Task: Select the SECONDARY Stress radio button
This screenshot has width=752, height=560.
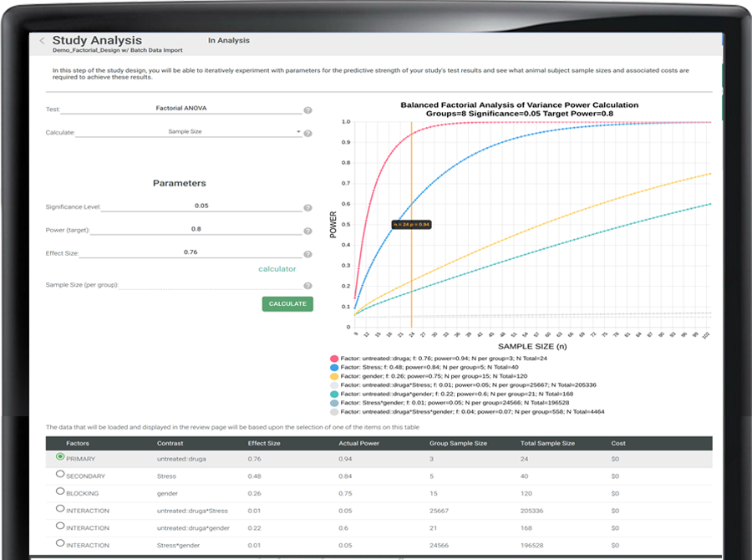Action: click(x=59, y=474)
